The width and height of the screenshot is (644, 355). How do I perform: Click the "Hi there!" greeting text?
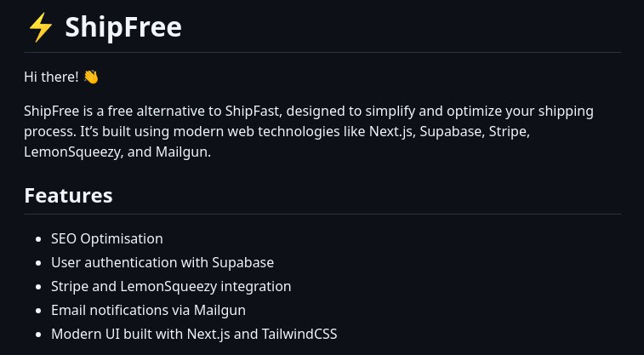(x=51, y=77)
